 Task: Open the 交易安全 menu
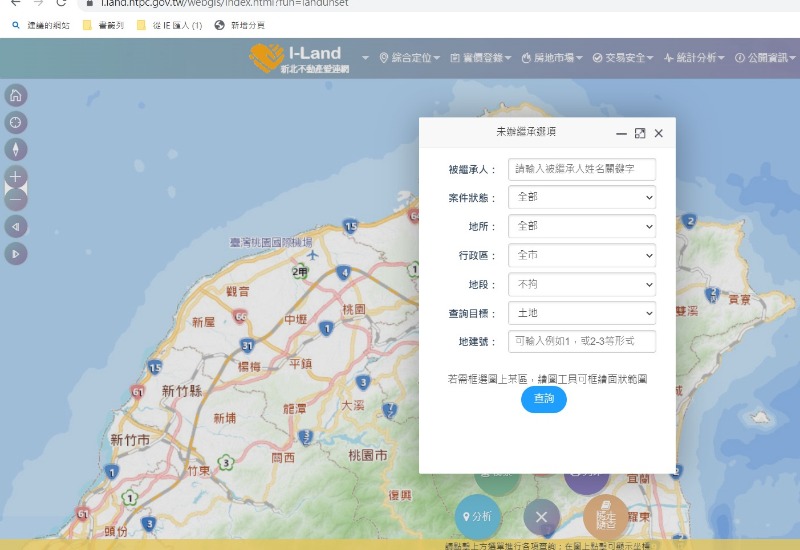pyautogui.click(x=624, y=58)
